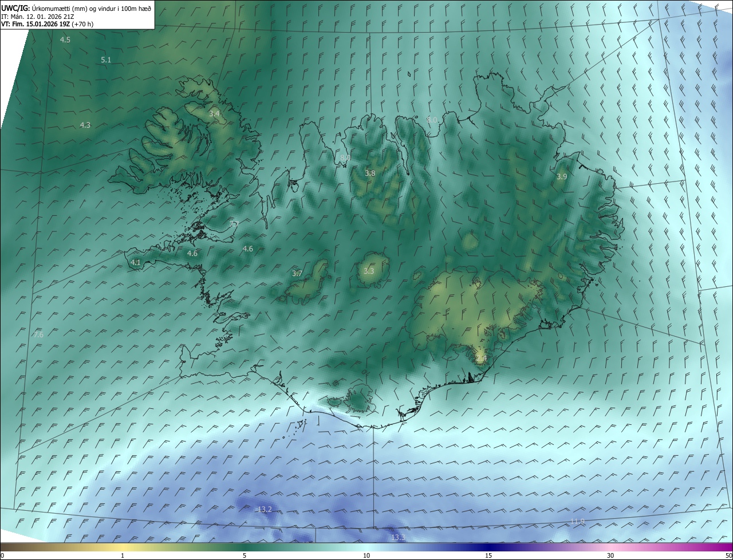Select the 'VT: Fim. 15.01.2026 19Z (+70 h)' line
The height and width of the screenshot is (560, 733).
point(47,24)
